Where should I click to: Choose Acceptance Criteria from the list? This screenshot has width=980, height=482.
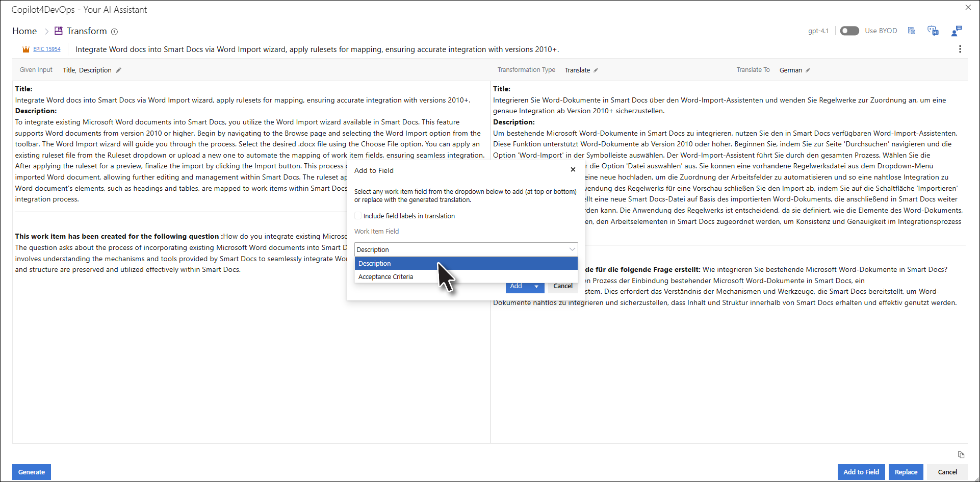tap(385, 276)
